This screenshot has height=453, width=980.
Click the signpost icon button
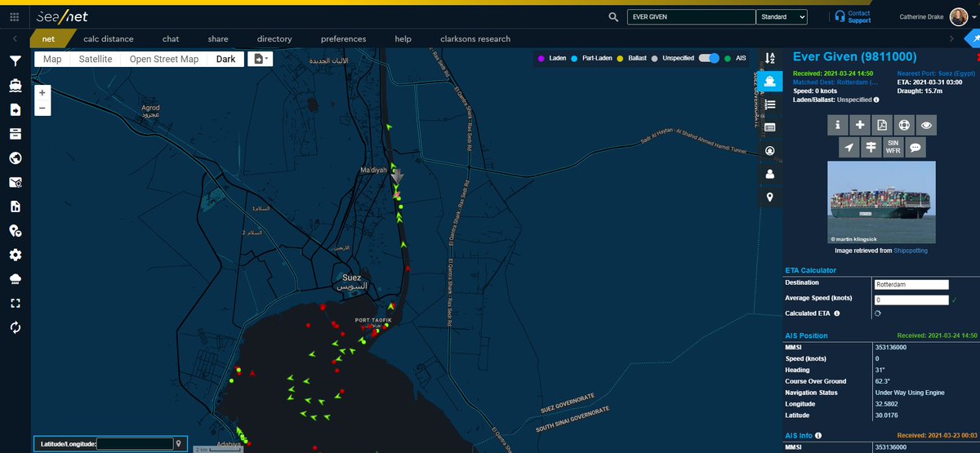[871, 147]
